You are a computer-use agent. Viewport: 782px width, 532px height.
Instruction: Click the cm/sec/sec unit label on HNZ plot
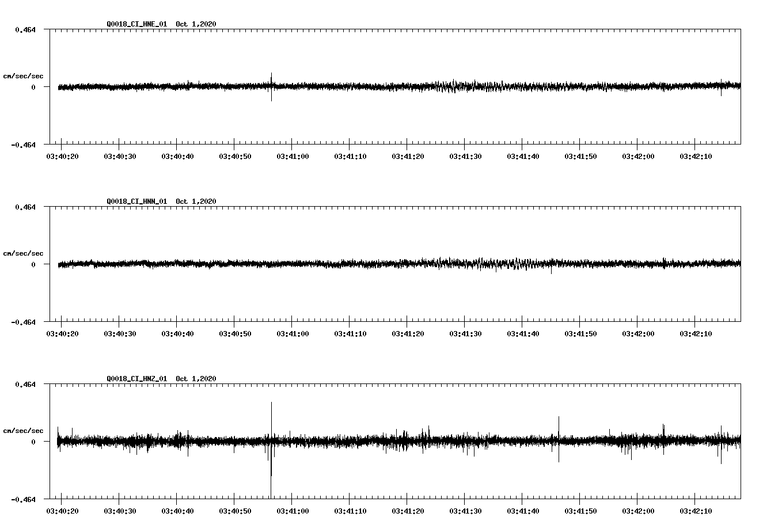tap(24, 430)
